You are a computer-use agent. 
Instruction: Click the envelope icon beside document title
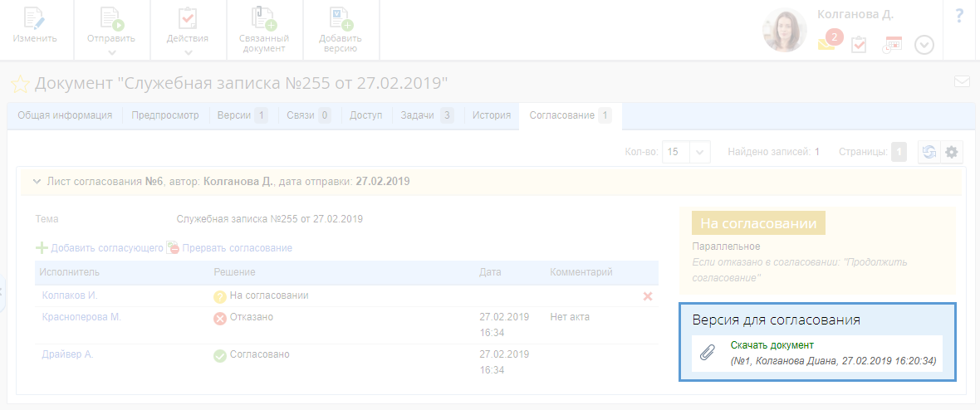(x=961, y=81)
